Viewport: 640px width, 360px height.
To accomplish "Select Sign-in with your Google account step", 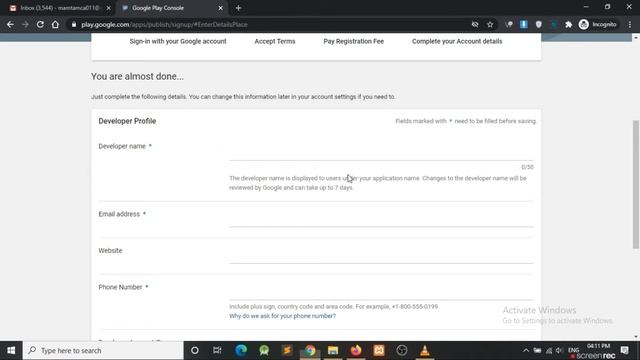I will tap(178, 41).
